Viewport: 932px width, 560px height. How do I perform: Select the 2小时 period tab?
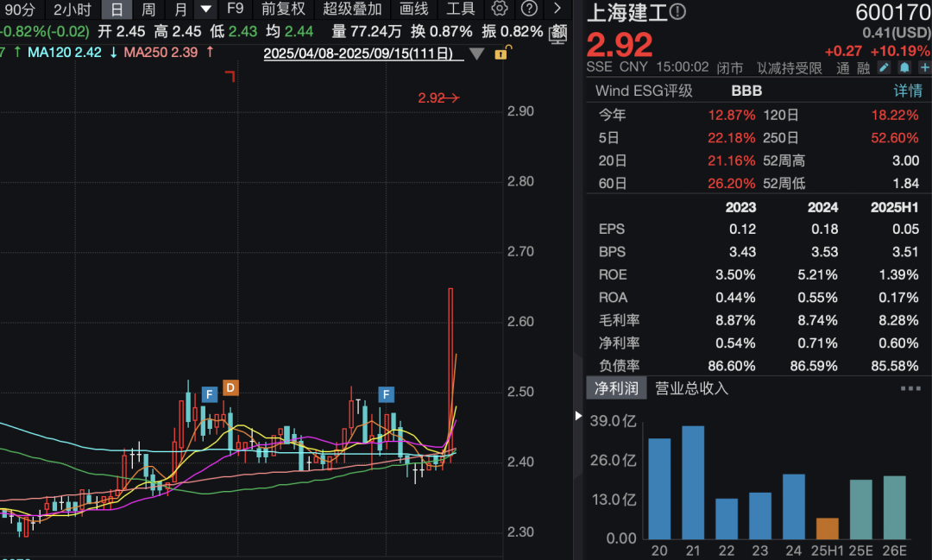point(72,9)
